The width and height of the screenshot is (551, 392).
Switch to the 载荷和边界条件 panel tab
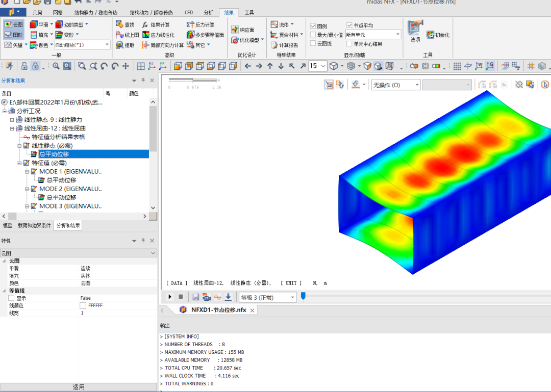pos(34,225)
